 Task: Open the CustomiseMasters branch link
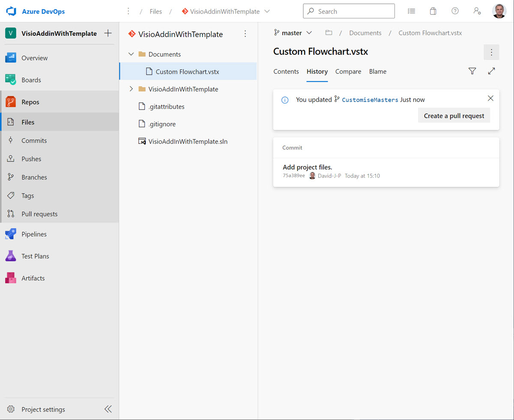click(370, 100)
